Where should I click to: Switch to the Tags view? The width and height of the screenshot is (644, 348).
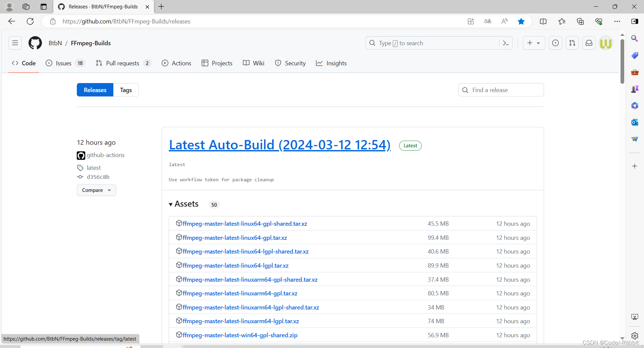click(x=126, y=90)
